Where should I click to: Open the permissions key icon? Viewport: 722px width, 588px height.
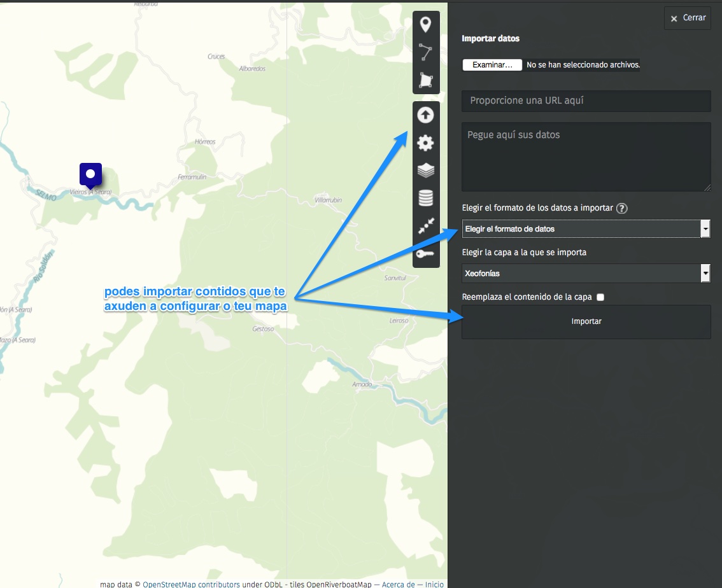(425, 254)
